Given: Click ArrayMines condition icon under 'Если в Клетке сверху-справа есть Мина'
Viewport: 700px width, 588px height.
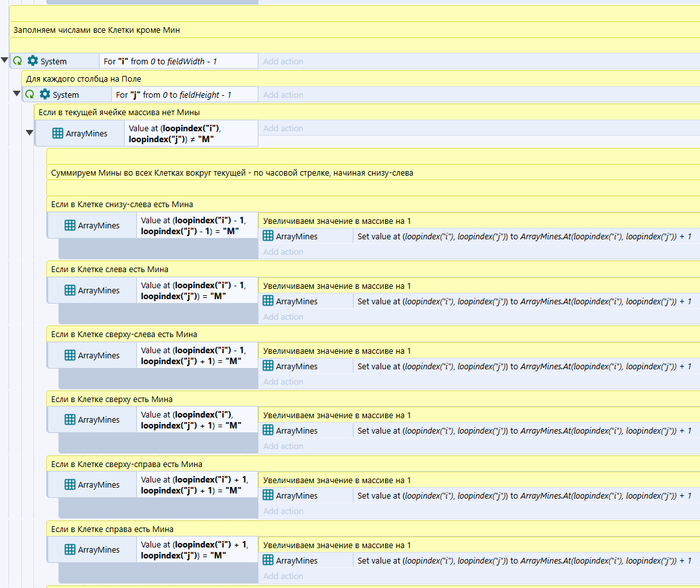Looking at the screenshot, I should coord(69,484).
